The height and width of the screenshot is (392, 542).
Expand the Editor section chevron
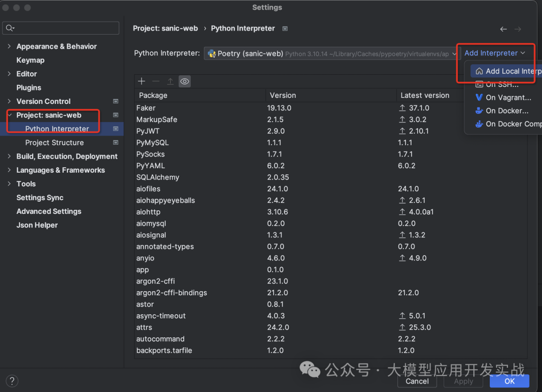[10, 74]
